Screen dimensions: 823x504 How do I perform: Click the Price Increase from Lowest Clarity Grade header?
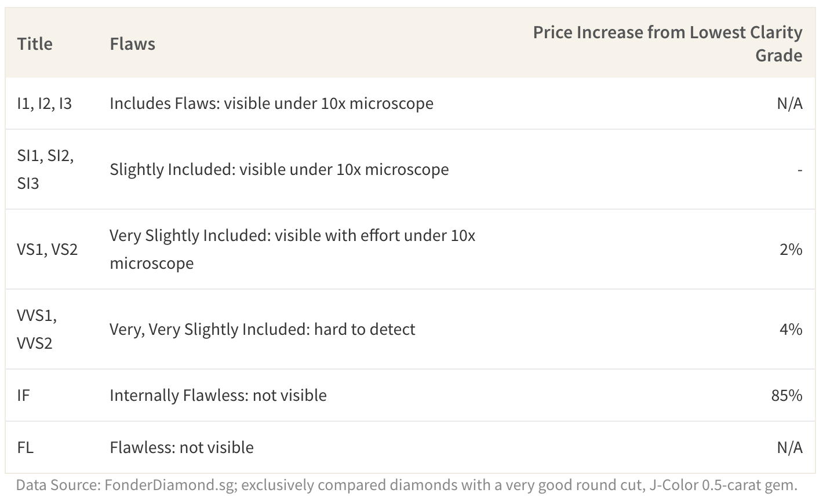[668, 43]
